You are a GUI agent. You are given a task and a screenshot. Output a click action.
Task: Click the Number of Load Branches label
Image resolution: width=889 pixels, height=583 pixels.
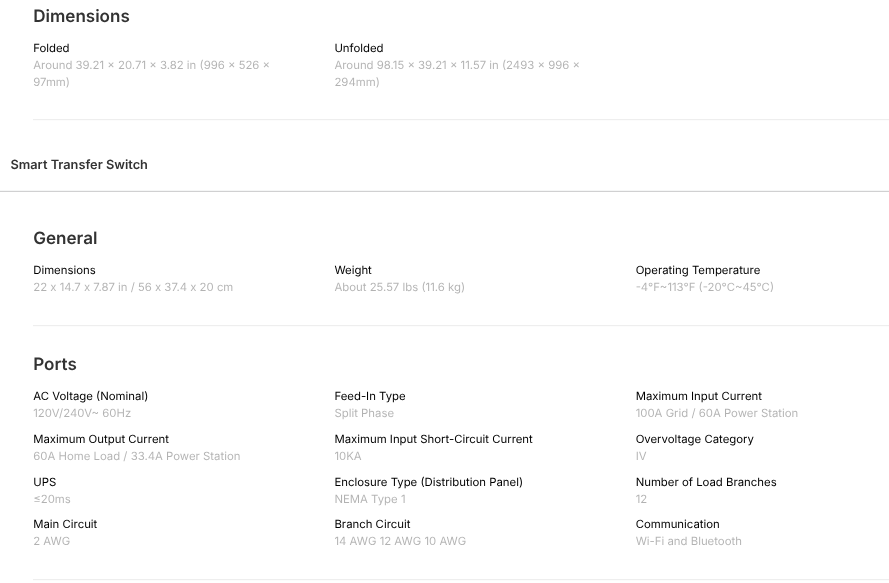tap(706, 482)
